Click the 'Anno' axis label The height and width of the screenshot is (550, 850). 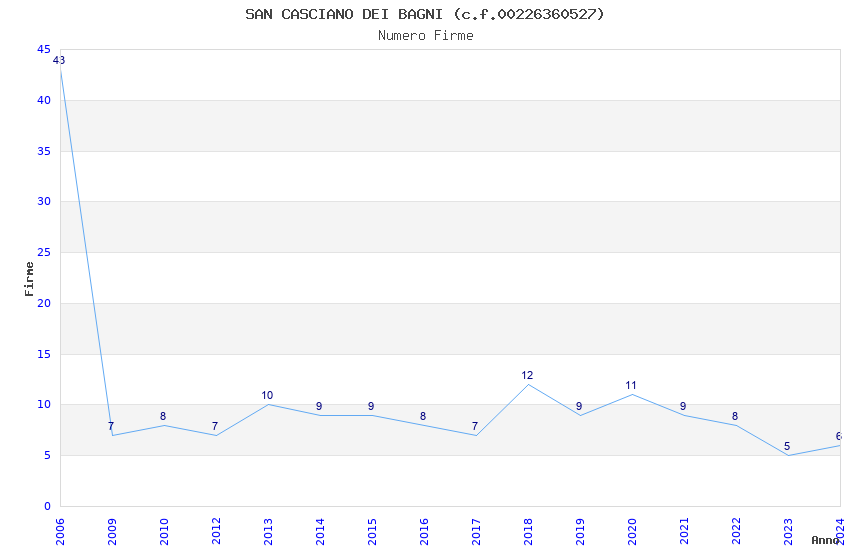[825, 540]
